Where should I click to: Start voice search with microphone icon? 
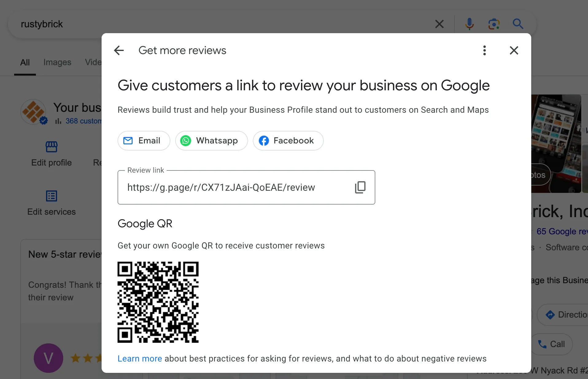(469, 24)
